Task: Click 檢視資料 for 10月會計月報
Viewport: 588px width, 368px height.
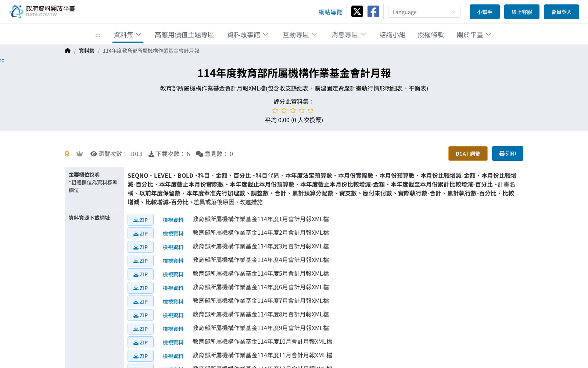Action: pos(173,342)
